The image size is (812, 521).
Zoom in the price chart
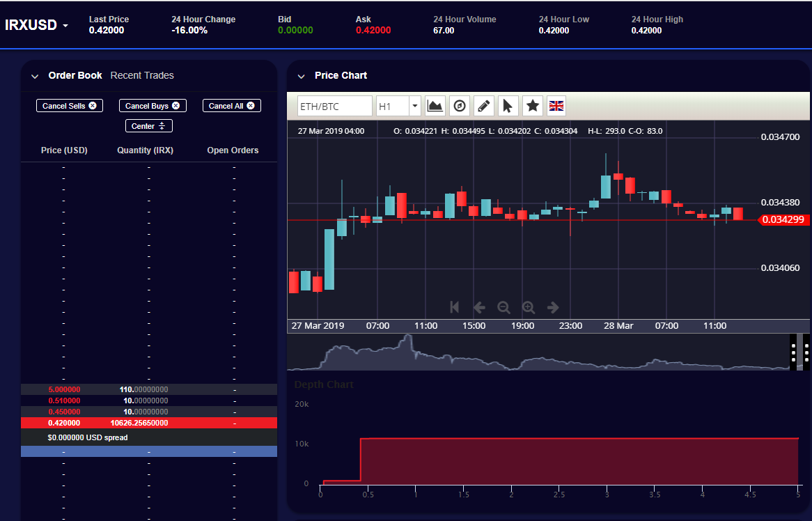pyautogui.click(x=529, y=307)
